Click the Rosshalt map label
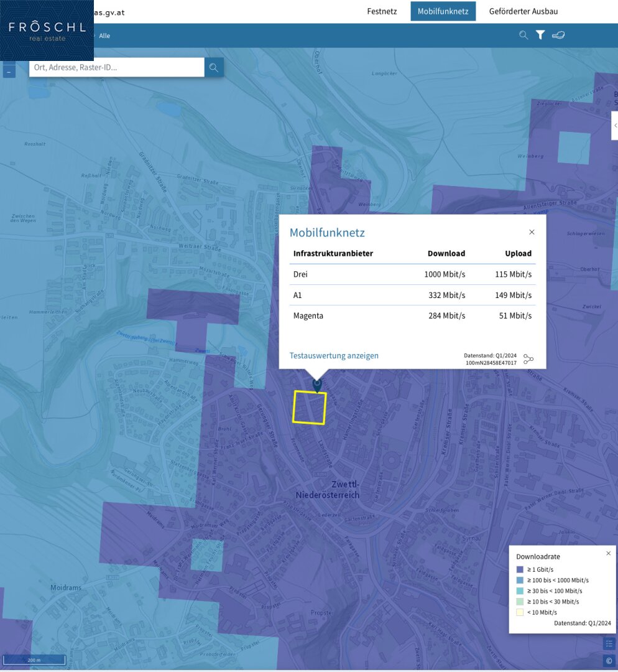Screen dimensions: 618x672 [35, 144]
